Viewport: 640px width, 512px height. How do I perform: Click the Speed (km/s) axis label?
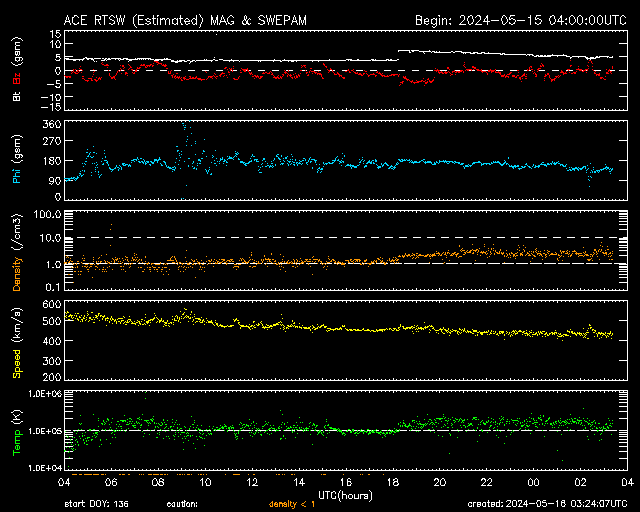coord(17,342)
